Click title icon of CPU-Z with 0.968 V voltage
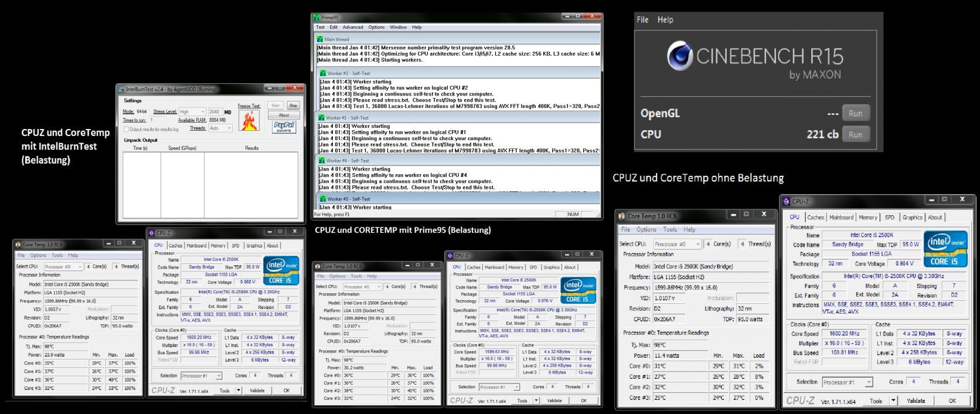The width and height of the screenshot is (980, 414). (x=152, y=233)
